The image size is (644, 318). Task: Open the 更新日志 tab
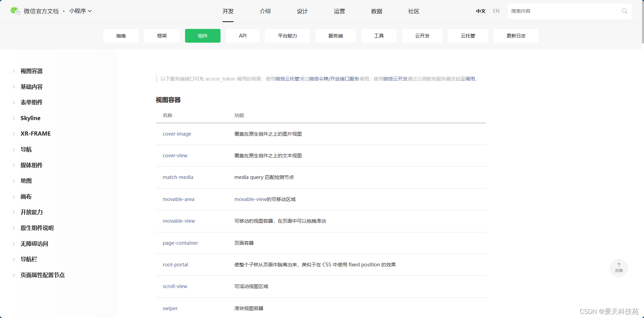click(x=516, y=35)
